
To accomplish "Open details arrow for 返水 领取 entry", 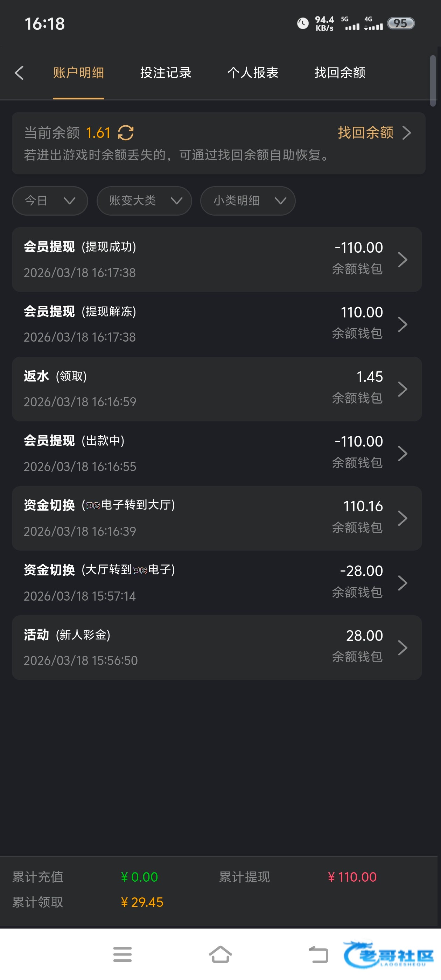I will pyautogui.click(x=402, y=389).
